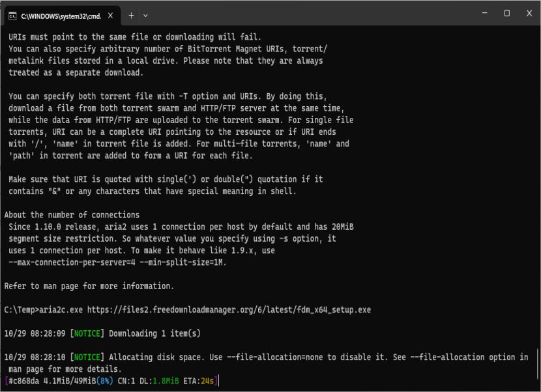The height and width of the screenshot is (392, 541).
Task: Maximize the terminal window
Action: tap(507, 13)
